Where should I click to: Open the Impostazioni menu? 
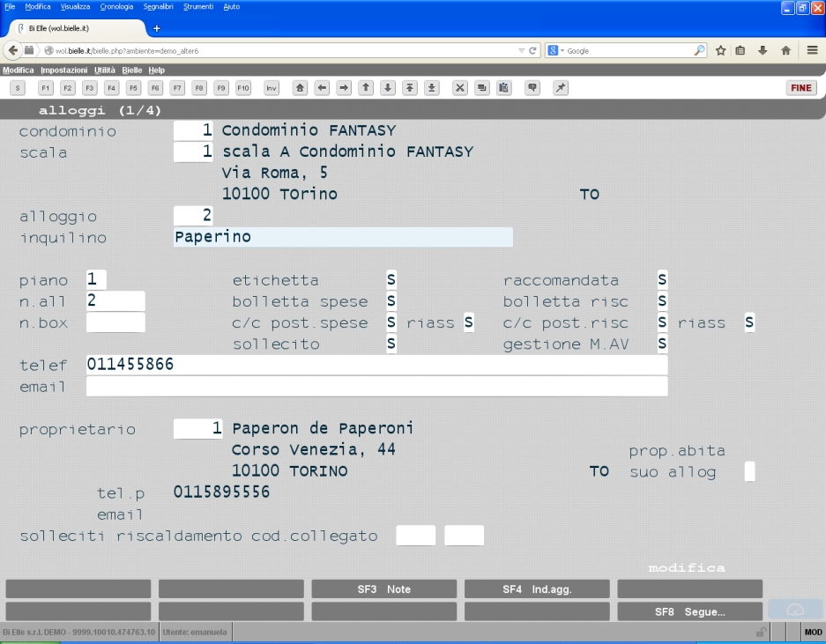[x=63, y=70]
